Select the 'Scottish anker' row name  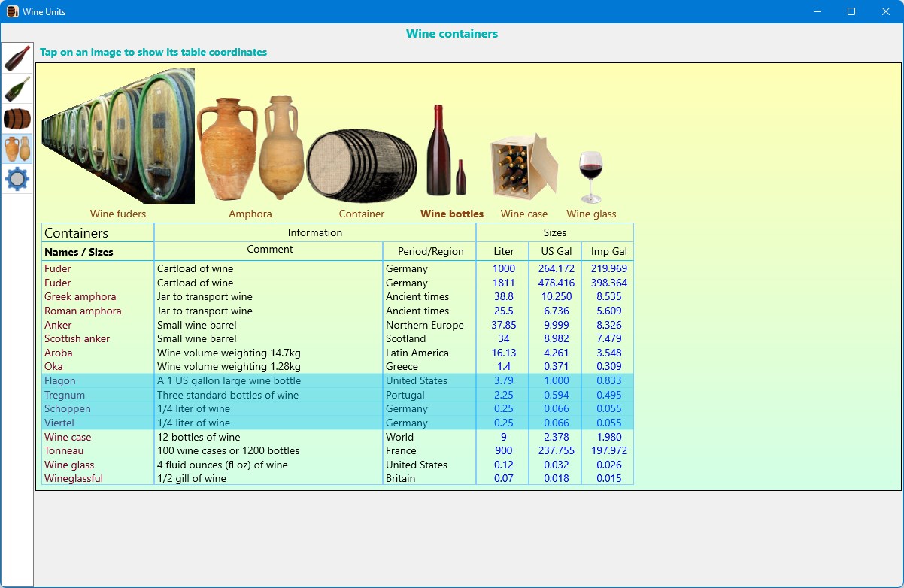tap(77, 338)
